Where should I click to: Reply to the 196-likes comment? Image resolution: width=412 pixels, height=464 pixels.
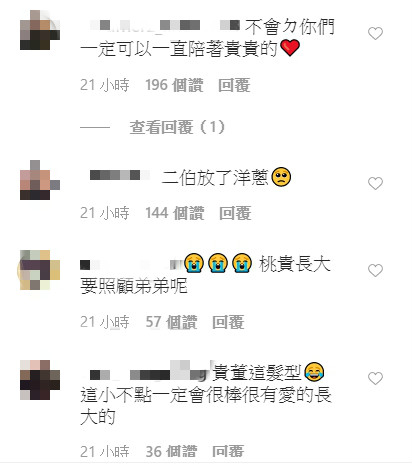pyautogui.click(x=234, y=85)
